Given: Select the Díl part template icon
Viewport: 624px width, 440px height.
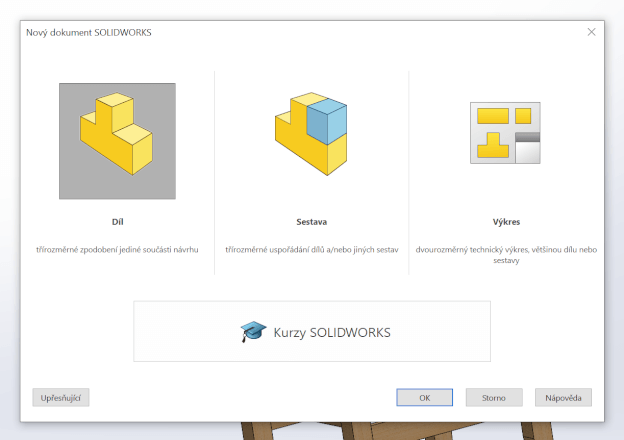Looking at the screenshot, I should click(x=117, y=141).
